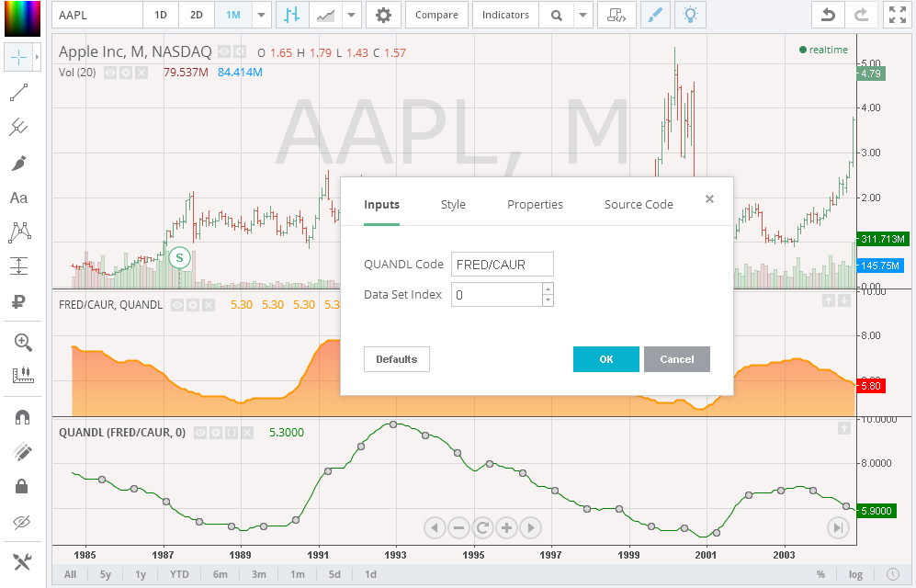Toggle stay in drawing mode pencil

pyautogui.click(x=22, y=451)
